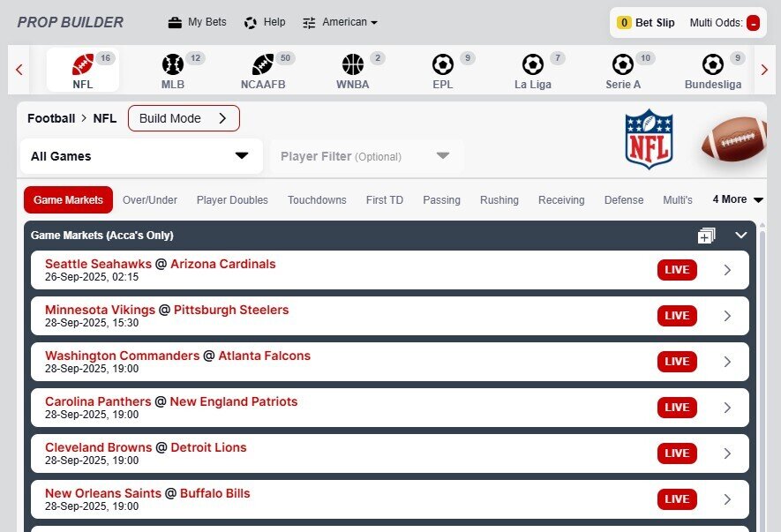
Task: Click the LIVE badge for Seahawks at Cardinals
Action: (676, 270)
